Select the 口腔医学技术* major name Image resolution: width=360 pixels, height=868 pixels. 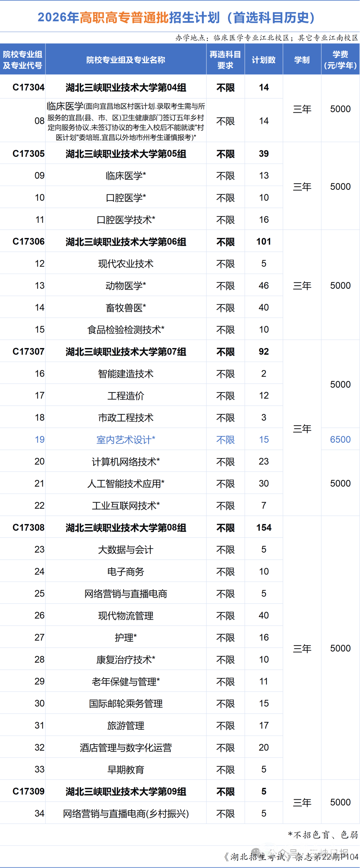click(126, 220)
